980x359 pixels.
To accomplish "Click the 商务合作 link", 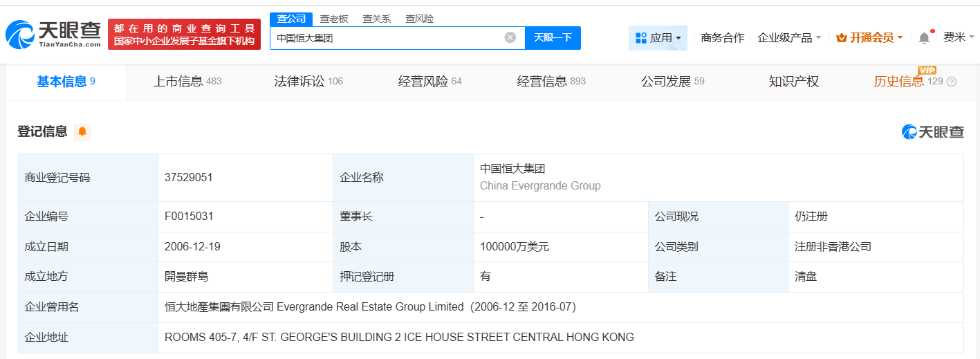I will pos(722,38).
